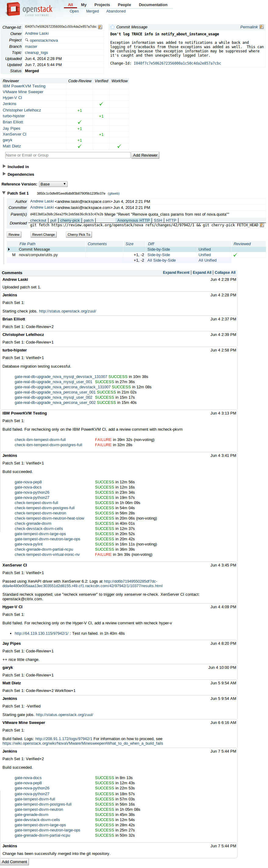Click the Cherry Pick To button

coord(79,235)
